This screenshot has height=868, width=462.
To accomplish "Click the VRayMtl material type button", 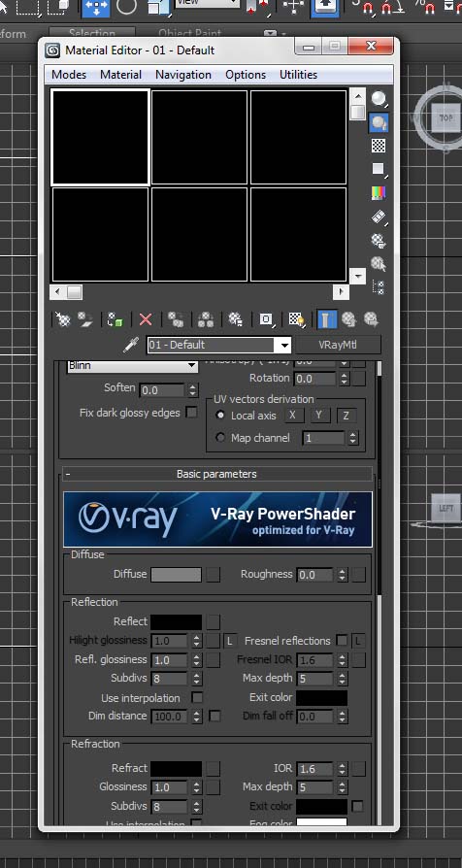I will pyautogui.click(x=338, y=345).
